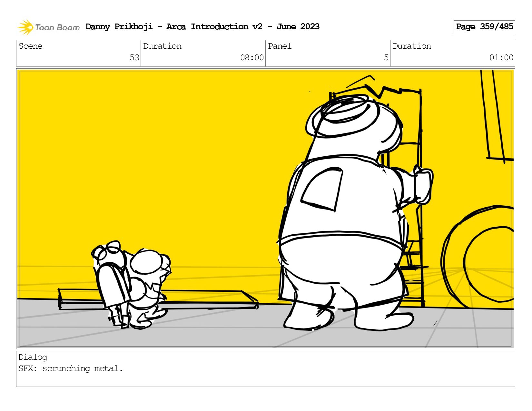Click the 'SFX: scrunching metal.' text
532x411 pixels.
(x=71, y=368)
